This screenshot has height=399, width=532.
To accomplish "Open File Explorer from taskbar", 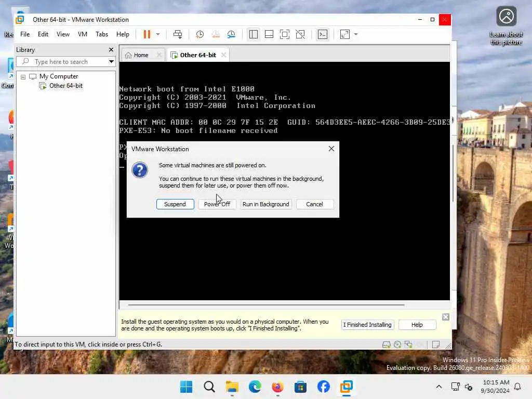I will [232, 387].
